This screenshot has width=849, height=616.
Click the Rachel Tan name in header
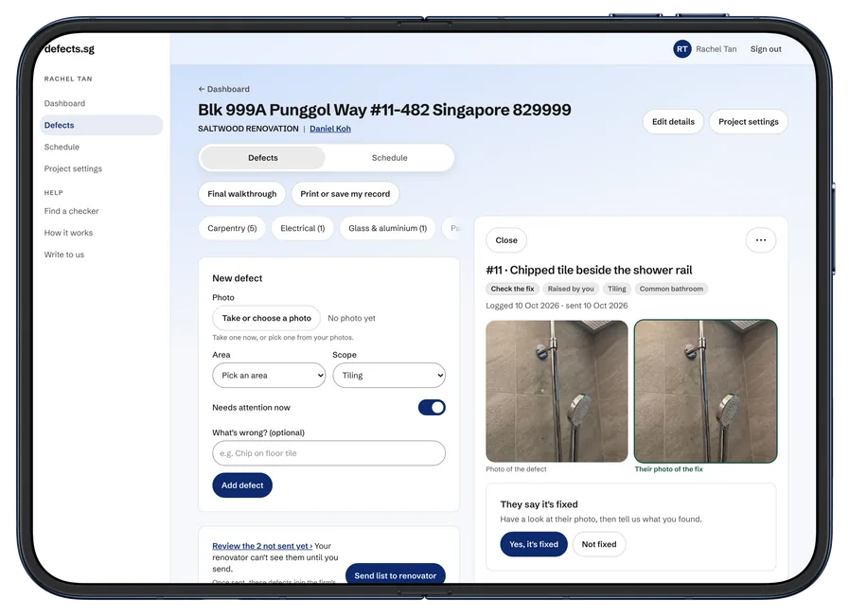[716, 49]
